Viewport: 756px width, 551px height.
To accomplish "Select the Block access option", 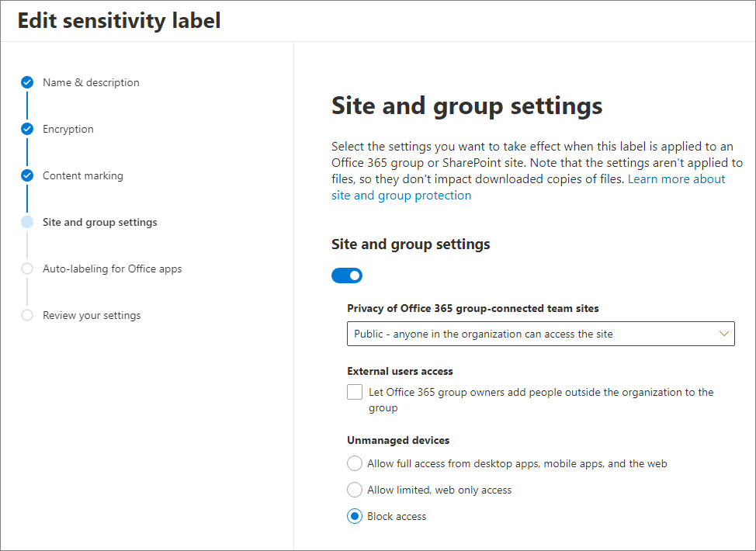I will point(355,516).
